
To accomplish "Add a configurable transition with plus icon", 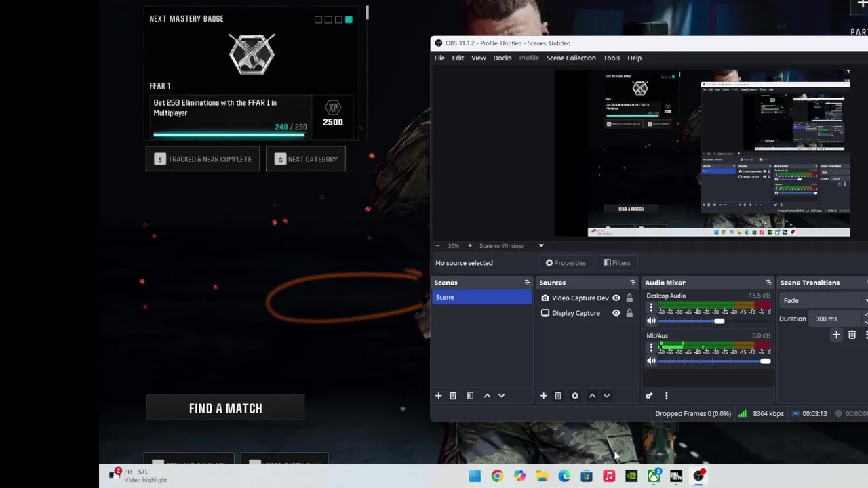I will coord(836,335).
